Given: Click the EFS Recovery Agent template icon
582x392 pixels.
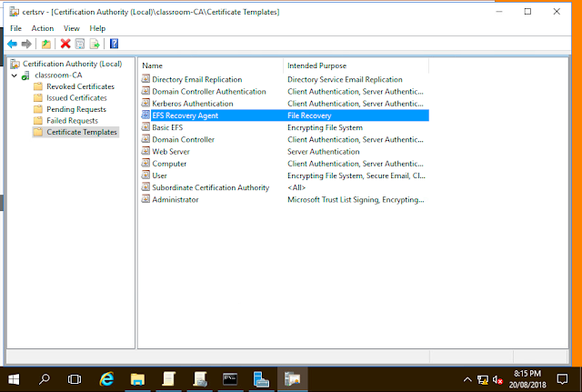Looking at the screenshot, I should tap(145, 116).
